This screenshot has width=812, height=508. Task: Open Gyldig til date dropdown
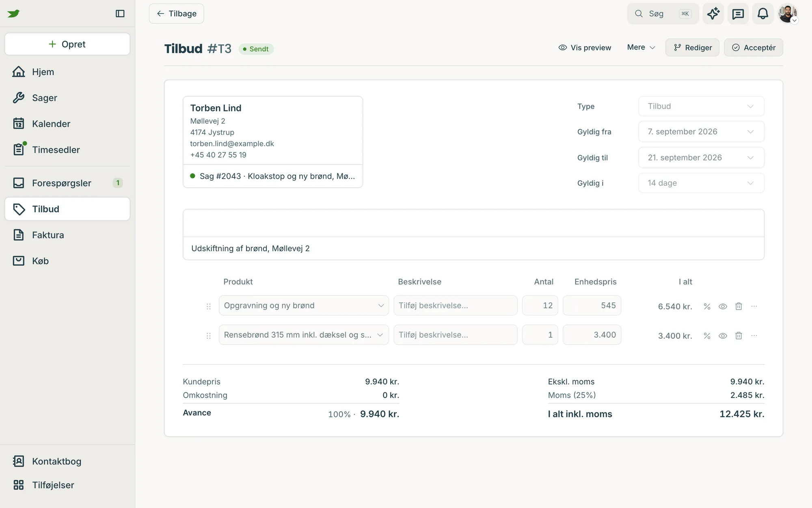tap(701, 158)
